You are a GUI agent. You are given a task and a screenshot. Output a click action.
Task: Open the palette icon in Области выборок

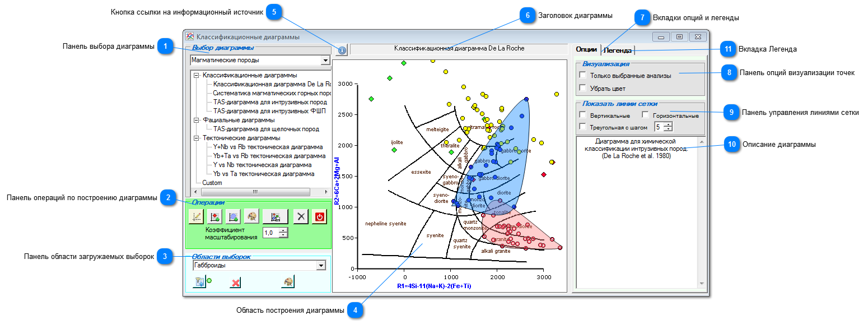click(288, 281)
